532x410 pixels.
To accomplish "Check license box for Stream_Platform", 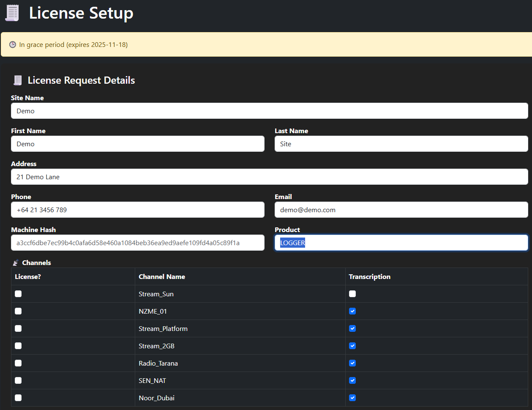I will coord(18,328).
